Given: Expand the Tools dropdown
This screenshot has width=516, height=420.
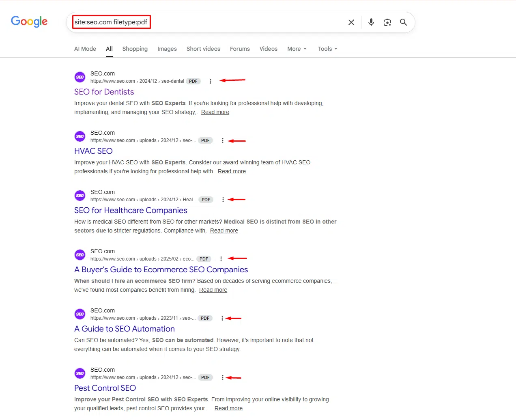Looking at the screenshot, I should (x=328, y=49).
